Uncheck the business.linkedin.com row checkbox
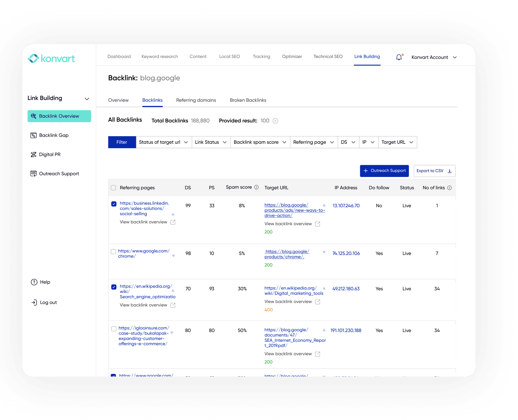The image size is (518, 420). pyautogui.click(x=114, y=204)
